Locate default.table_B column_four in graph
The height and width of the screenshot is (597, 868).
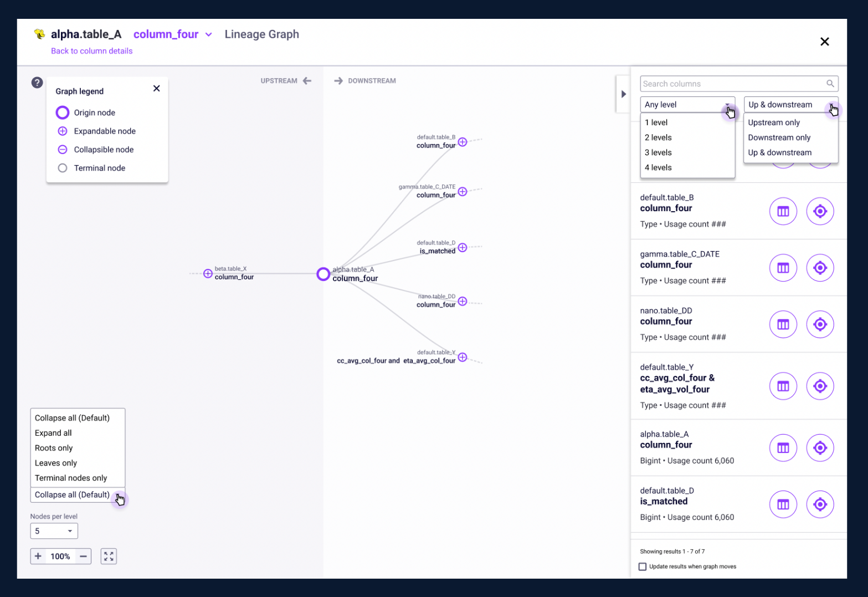tap(820, 211)
